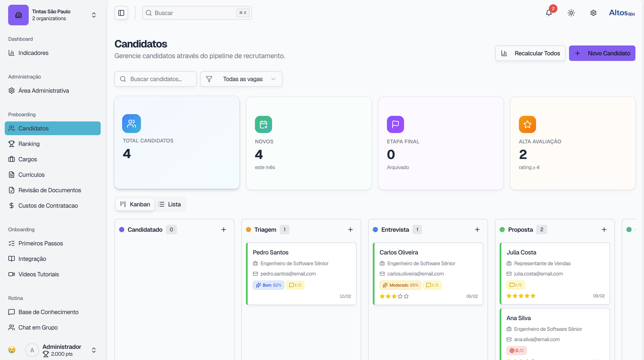Screen dimensions: 644x360
Task: Open Currículos from the sidebar
Action: click(x=31, y=174)
